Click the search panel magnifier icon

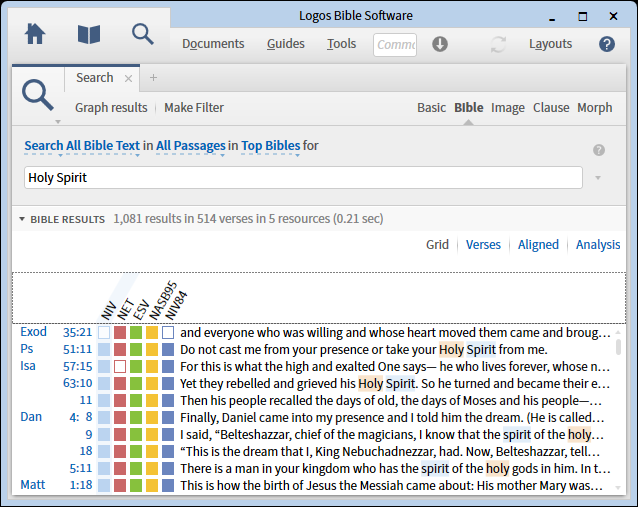[x=38, y=95]
